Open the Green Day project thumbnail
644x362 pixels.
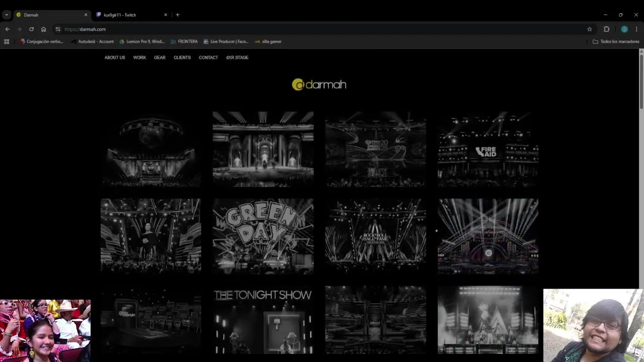tap(263, 236)
